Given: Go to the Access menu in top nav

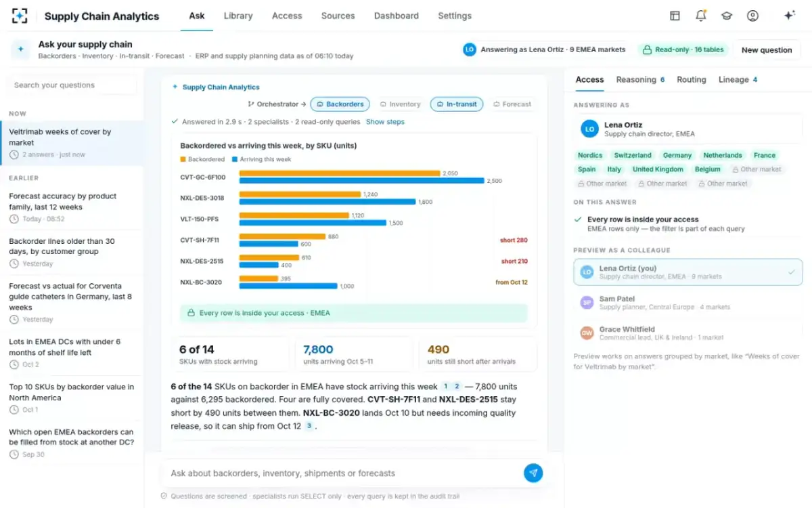Looking at the screenshot, I should (287, 16).
